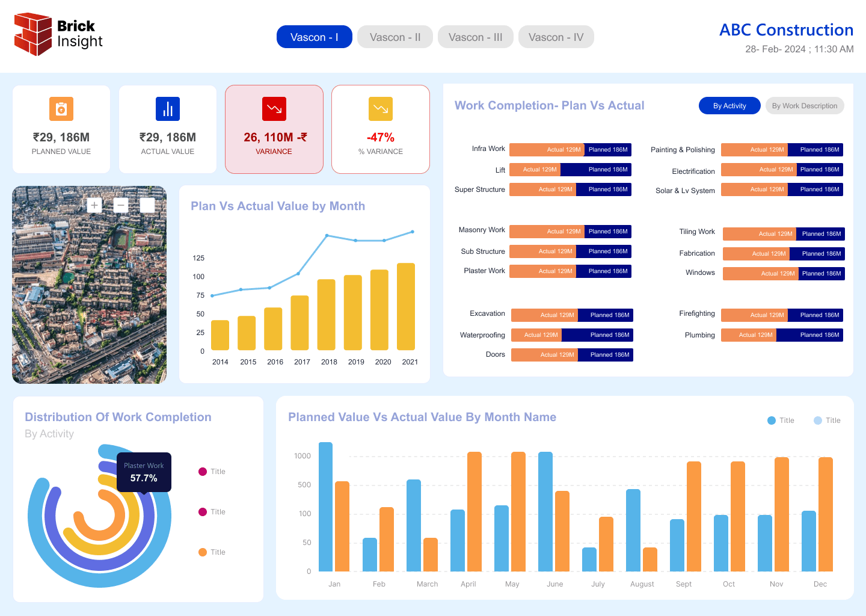
Task: Open the Vascon - III tab
Action: pos(476,37)
